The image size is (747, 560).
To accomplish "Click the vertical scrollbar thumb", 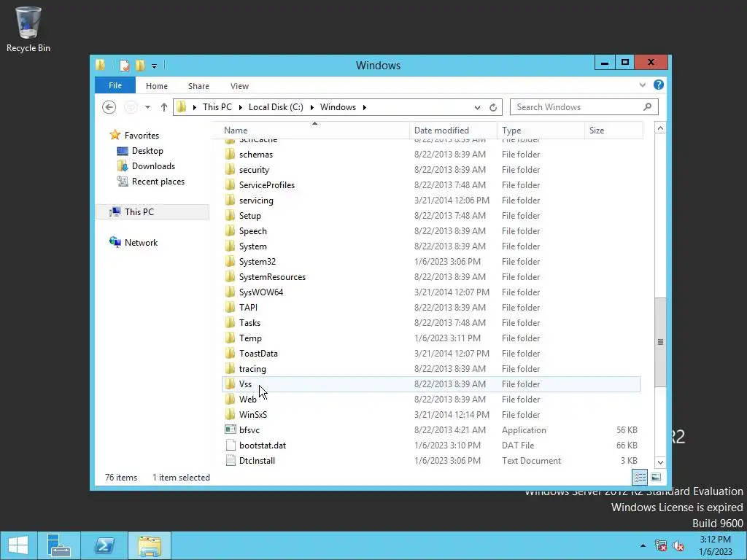I will tap(660, 342).
